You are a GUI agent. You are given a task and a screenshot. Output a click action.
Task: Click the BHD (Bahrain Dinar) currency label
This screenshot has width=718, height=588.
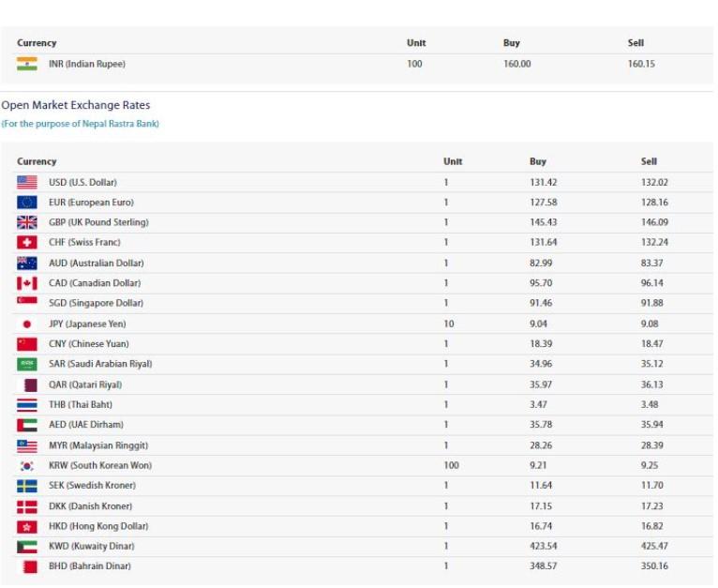pos(89,566)
